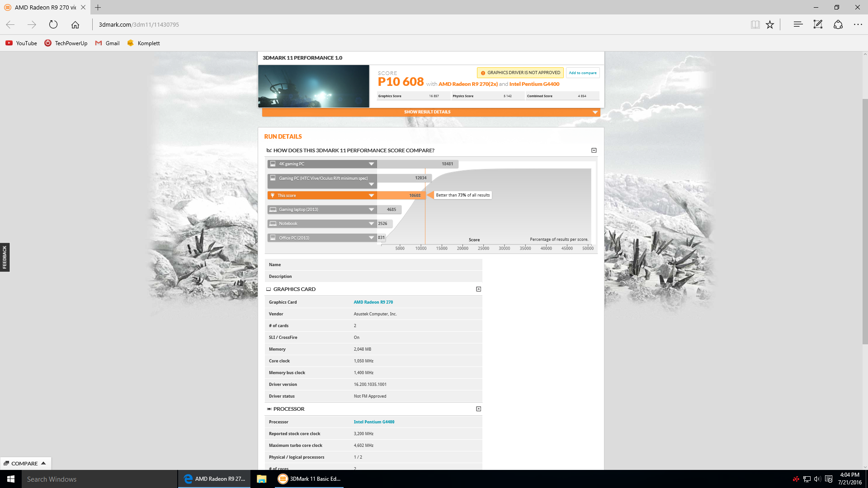The image size is (868, 488).
Task: Click the address bar URL field
Action: [x=416, y=24]
